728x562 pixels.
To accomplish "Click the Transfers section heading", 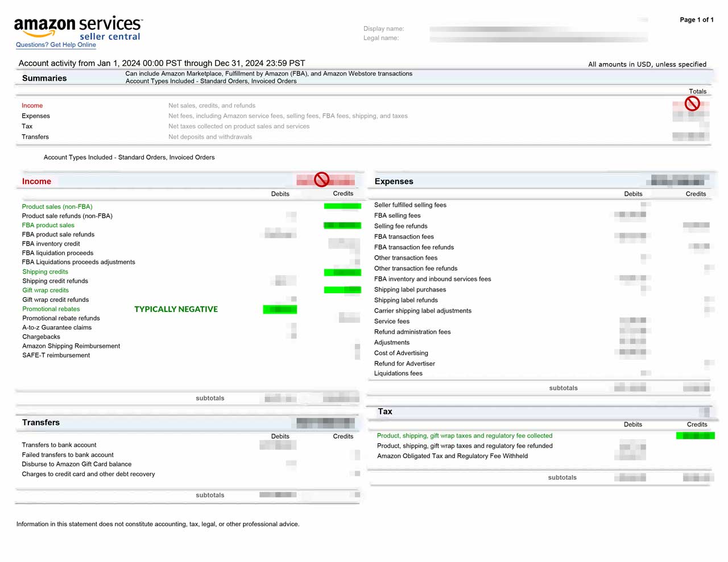I will point(40,422).
